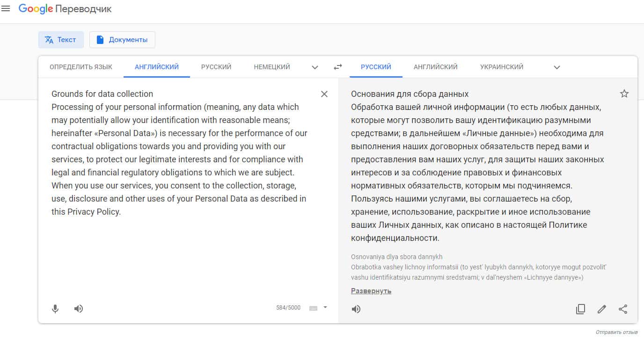Click the Текст mode button
Image resolution: width=644 pixels, height=340 pixels.
[61, 40]
